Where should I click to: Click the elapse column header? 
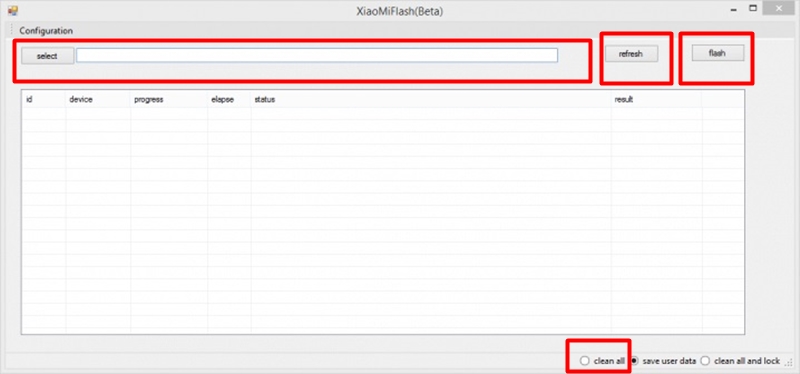229,99
